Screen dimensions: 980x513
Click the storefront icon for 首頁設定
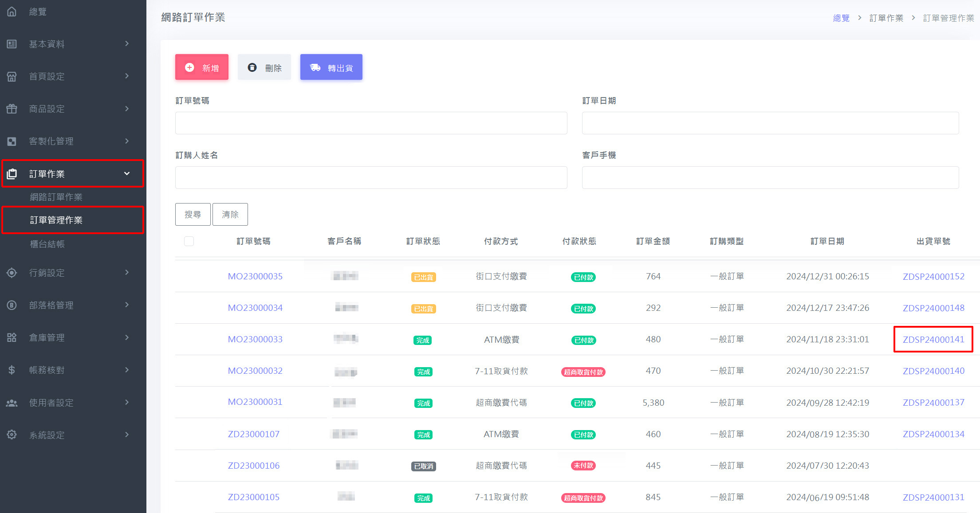pos(12,76)
